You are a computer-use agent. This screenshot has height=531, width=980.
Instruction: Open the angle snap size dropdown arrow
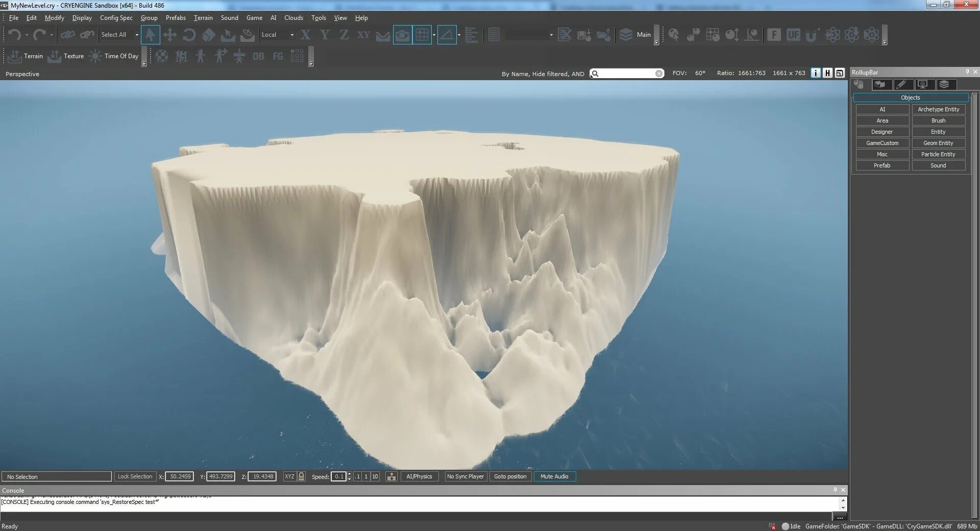click(x=459, y=35)
